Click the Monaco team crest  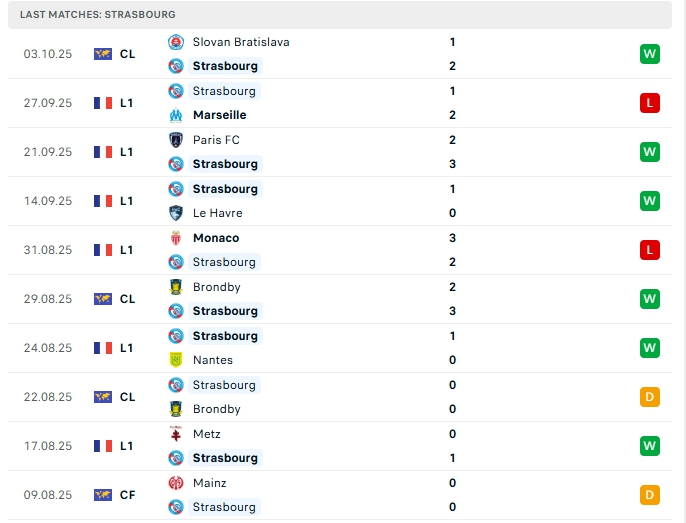(x=176, y=238)
